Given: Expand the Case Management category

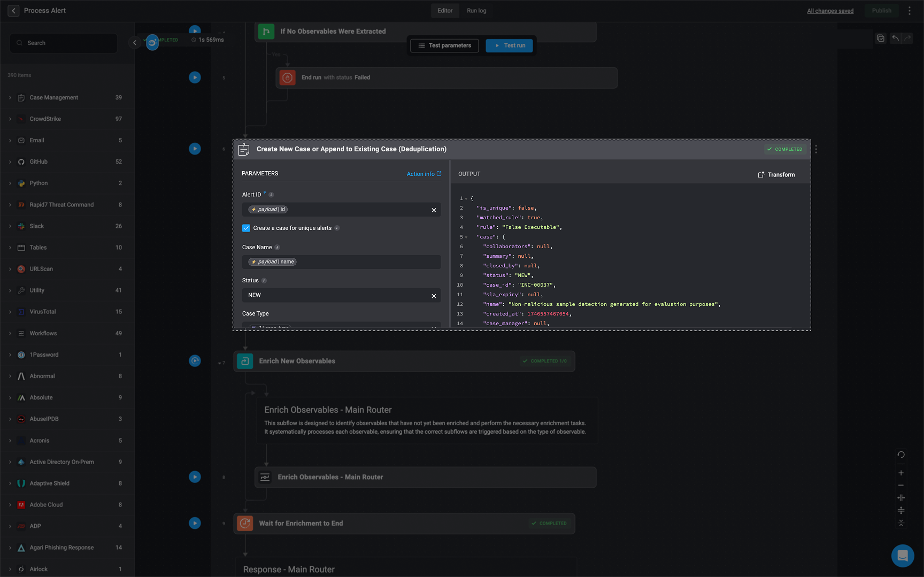Looking at the screenshot, I should [10, 98].
